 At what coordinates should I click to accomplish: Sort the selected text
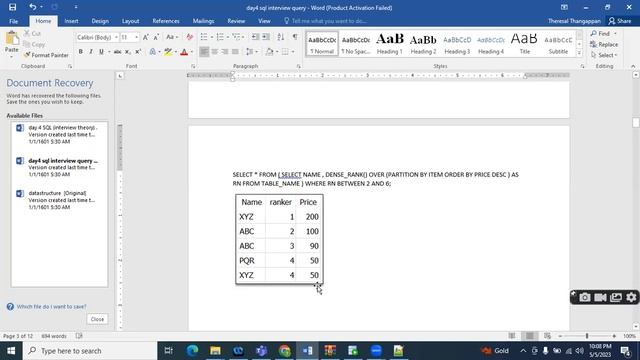pos(280,37)
